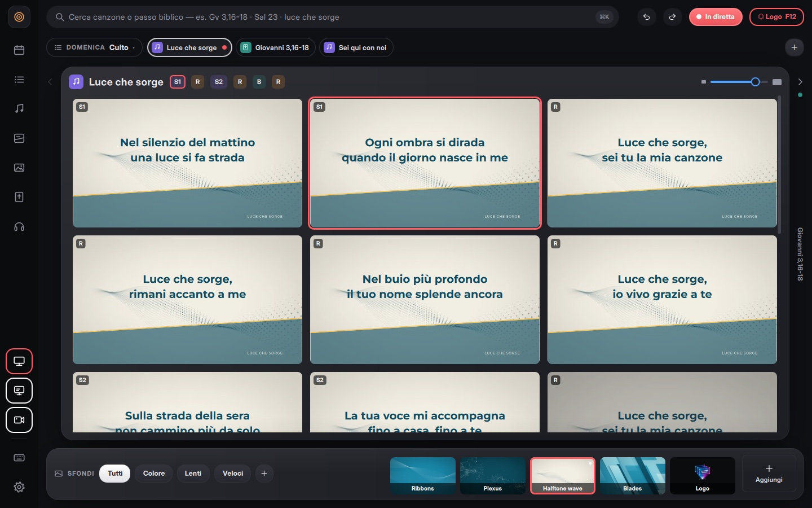Screen dimensions: 812x508
Task: Toggle the stage display output
Action: pos(19,391)
